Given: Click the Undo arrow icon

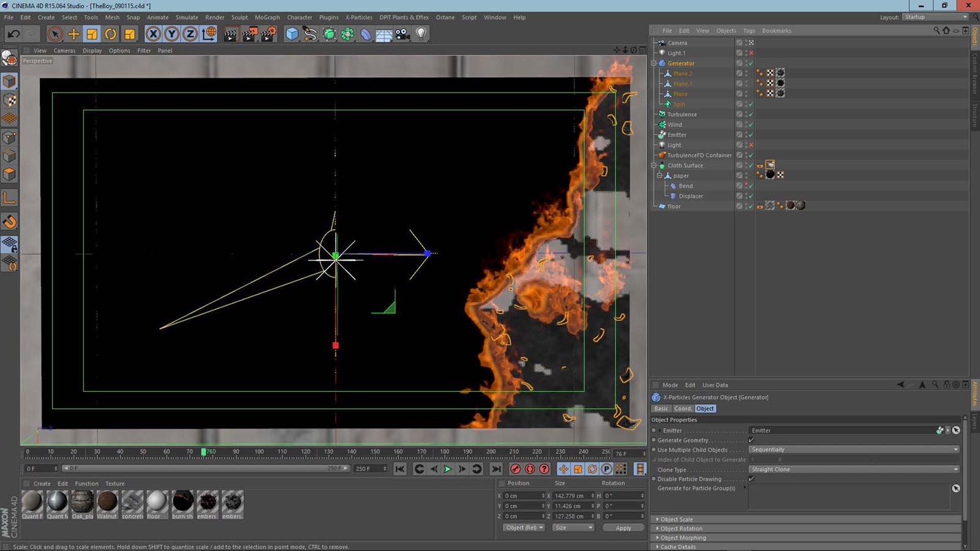Looking at the screenshot, I should (x=13, y=34).
